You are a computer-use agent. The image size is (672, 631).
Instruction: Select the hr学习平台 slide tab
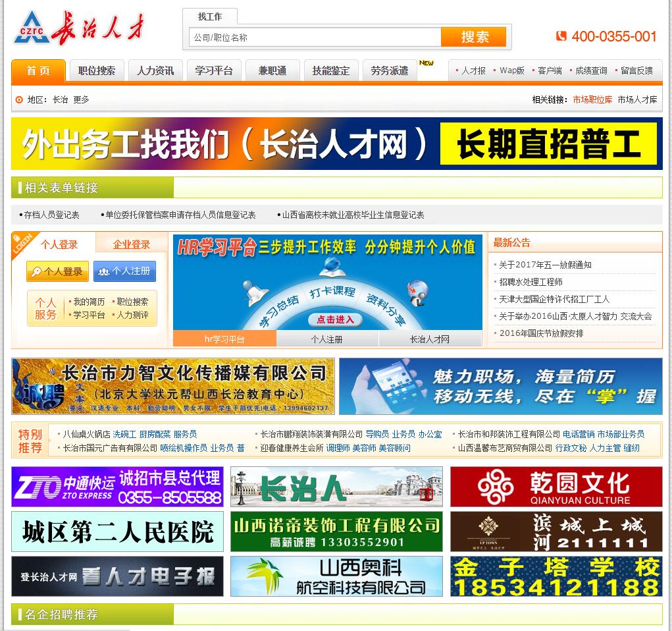[224, 339]
